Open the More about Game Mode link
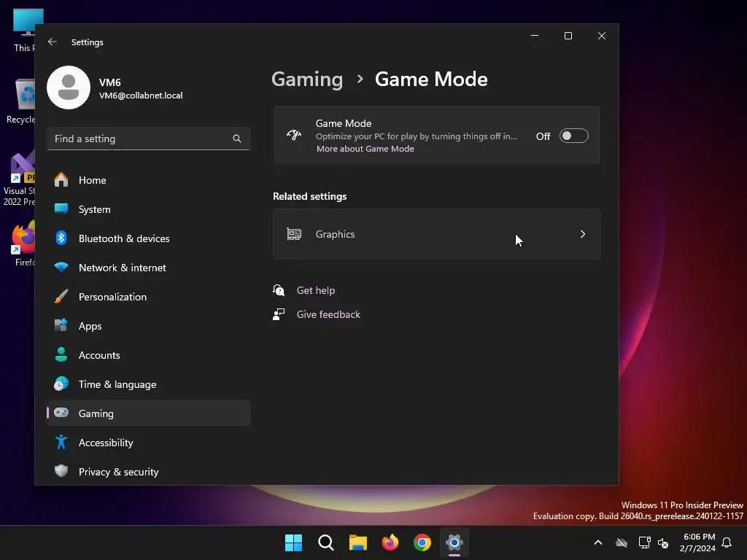 pos(365,149)
